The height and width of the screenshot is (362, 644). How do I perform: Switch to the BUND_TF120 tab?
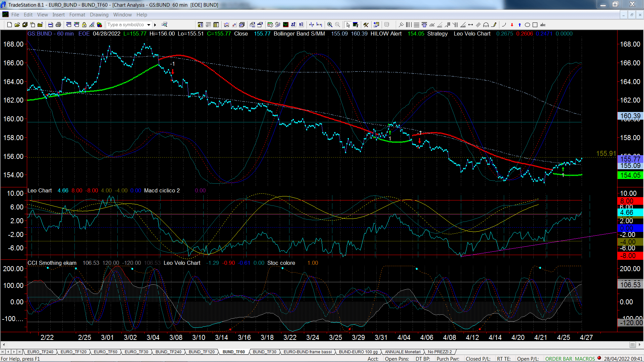point(202,352)
